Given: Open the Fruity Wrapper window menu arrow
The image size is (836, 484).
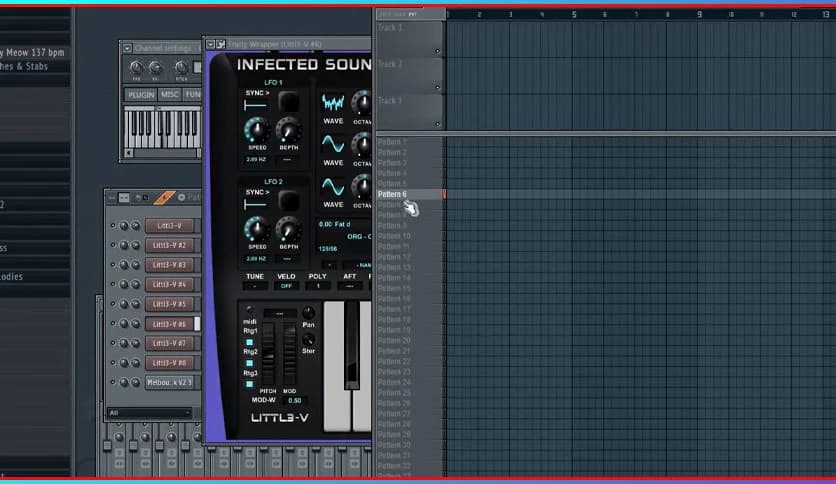Looking at the screenshot, I should click(210, 44).
